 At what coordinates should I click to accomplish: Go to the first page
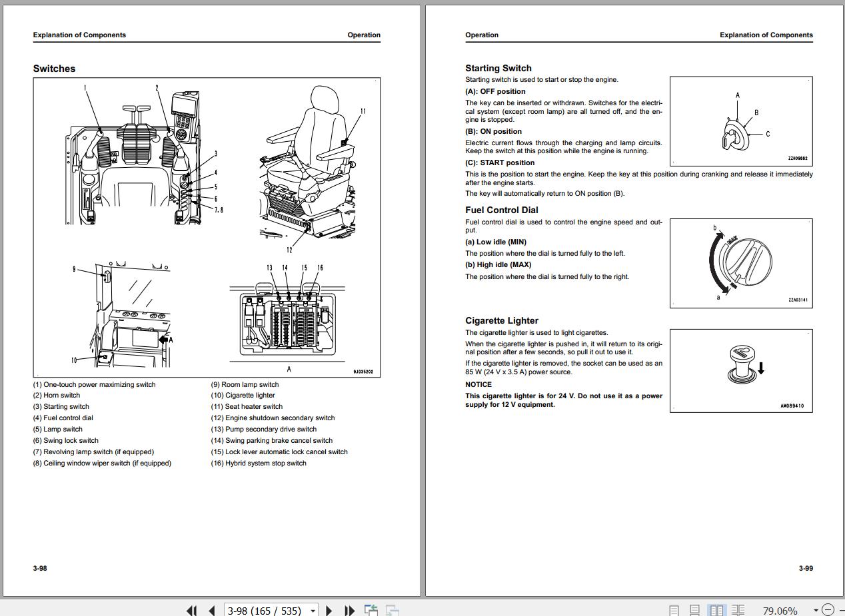[192, 610]
